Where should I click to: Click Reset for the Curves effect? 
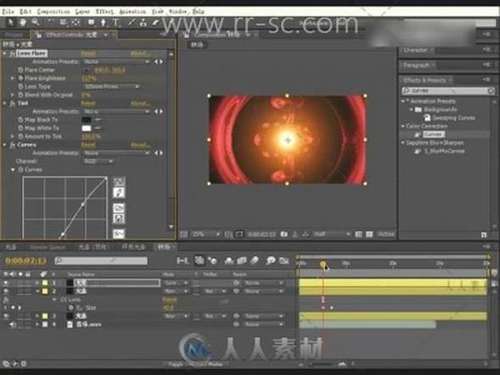tap(88, 145)
